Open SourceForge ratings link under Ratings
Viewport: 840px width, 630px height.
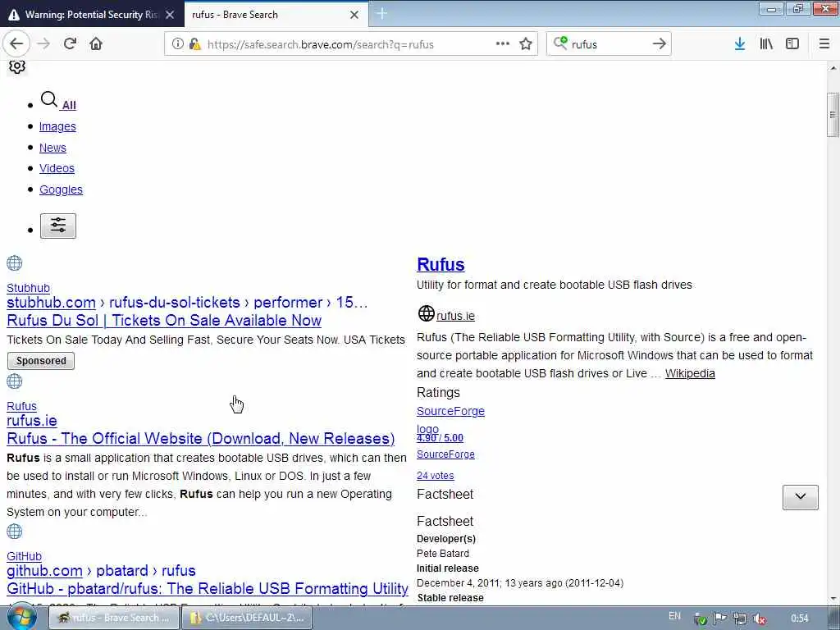click(450, 411)
